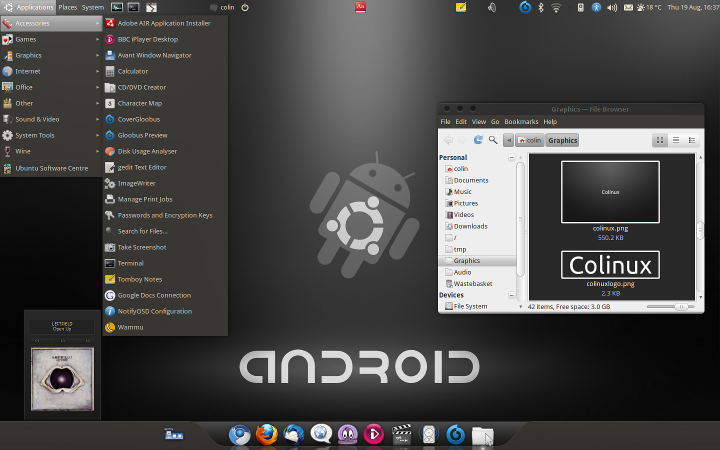The width and height of the screenshot is (720, 450).
Task: Select Take Screenshot
Action: coord(165,248)
